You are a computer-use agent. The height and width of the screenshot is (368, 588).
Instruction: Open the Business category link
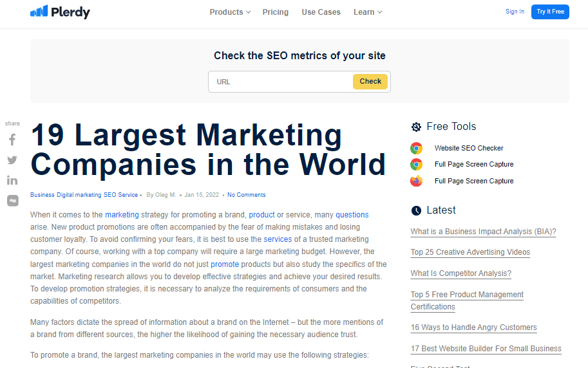(43, 195)
